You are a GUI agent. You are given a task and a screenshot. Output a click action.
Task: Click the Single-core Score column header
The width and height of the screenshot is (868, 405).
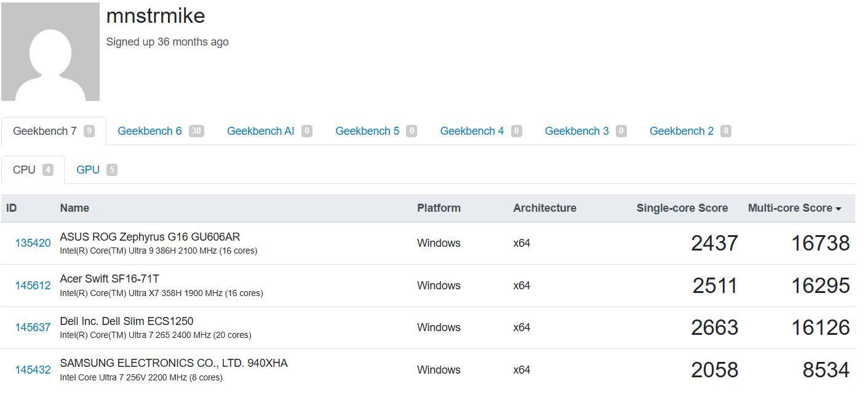click(682, 208)
